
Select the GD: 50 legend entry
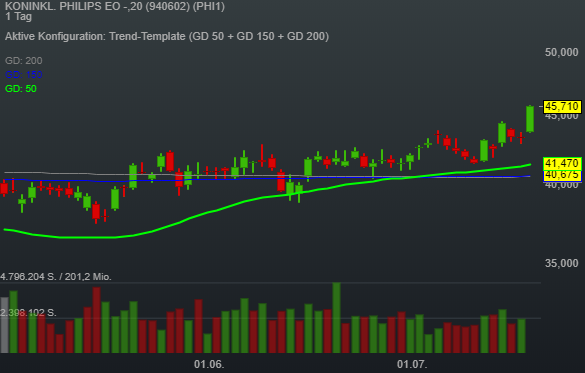(21, 89)
